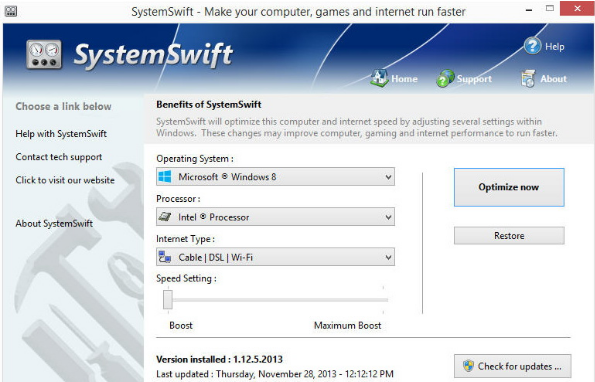Expand the Processor dropdown arrow

point(388,217)
